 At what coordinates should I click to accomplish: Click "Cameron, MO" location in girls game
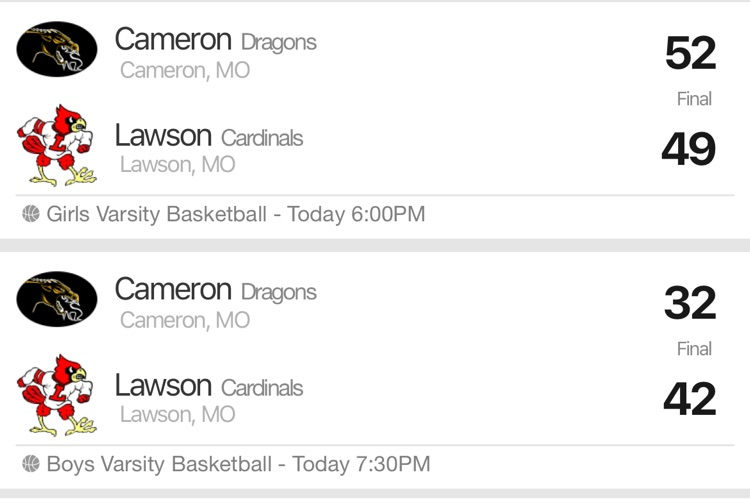[185, 71]
